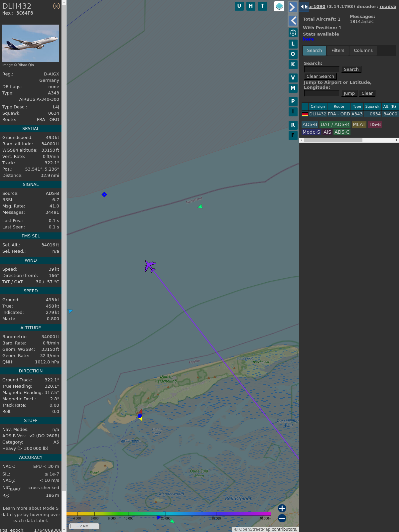The width and height of the screenshot is (399, 532).
Task: Zoom out with the minus button
Action: (282, 518)
